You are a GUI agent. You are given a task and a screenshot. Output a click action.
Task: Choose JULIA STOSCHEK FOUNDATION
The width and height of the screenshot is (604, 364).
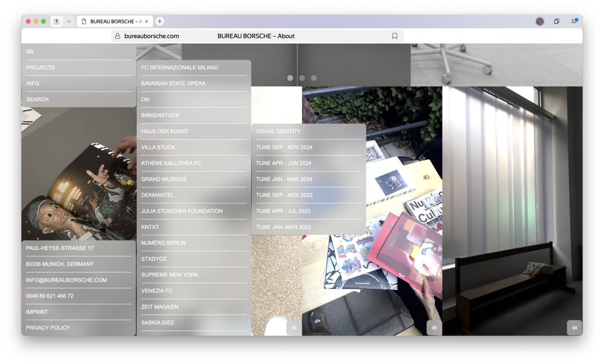tap(194, 211)
